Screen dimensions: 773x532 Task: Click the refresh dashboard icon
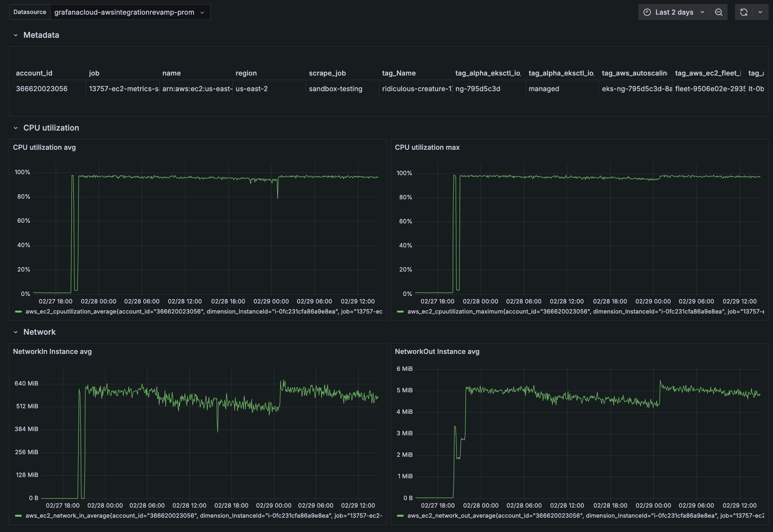[x=744, y=12]
